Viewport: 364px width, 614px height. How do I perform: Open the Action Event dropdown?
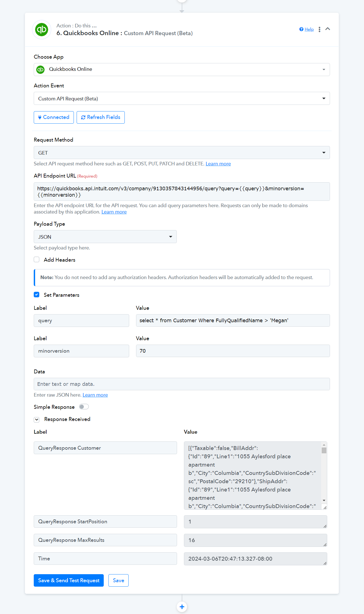coord(182,98)
